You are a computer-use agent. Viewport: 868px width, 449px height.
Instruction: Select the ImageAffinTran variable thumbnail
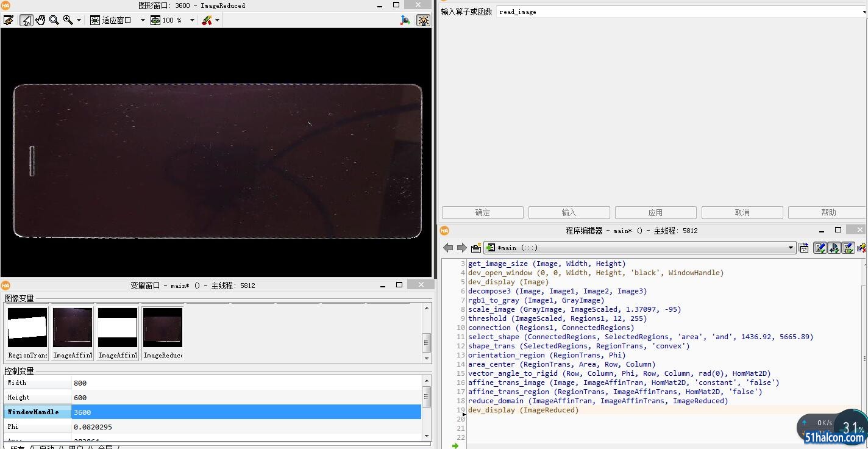pos(73,333)
